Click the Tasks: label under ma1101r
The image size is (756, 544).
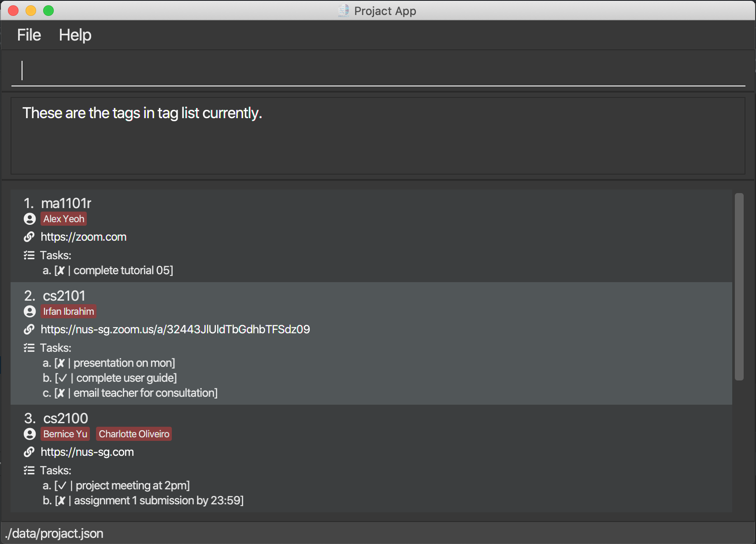coord(56,255)
